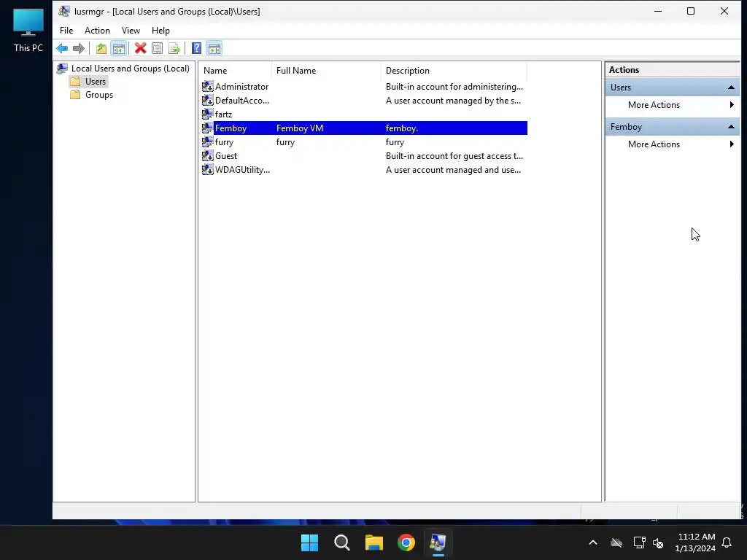The width and height of the screenshot is (747, 560).
Task: Select the DefaultAcco... user name
Action: click(242, 101)
